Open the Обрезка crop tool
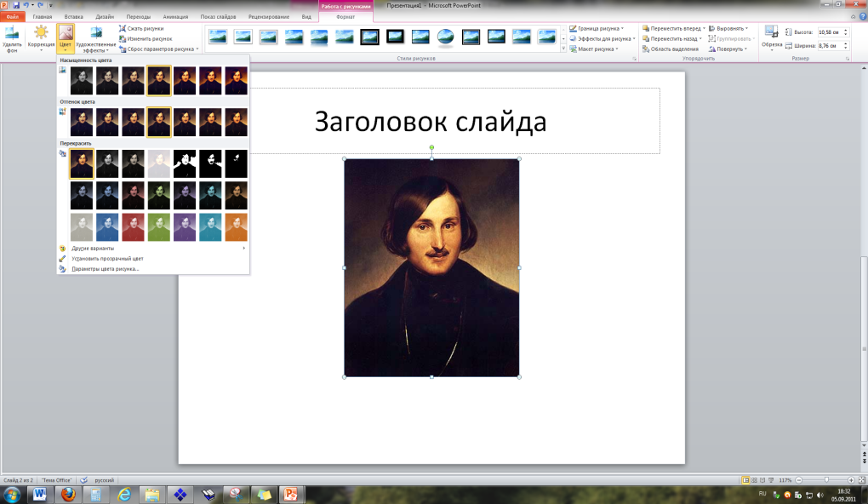The width and height of the screenshot is (868, 504). pyautogui.click(x=772, y=37)
